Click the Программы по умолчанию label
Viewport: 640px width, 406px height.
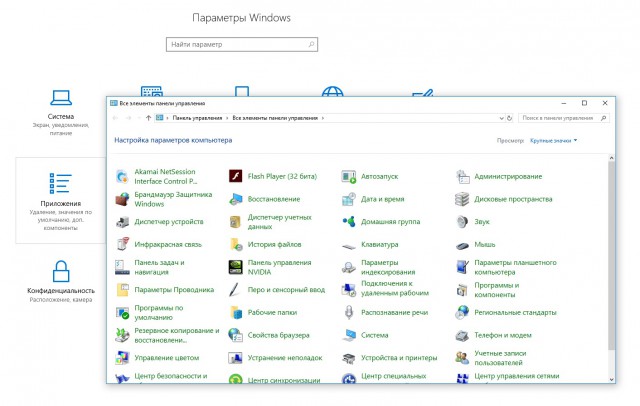click(x=159, y=313)
